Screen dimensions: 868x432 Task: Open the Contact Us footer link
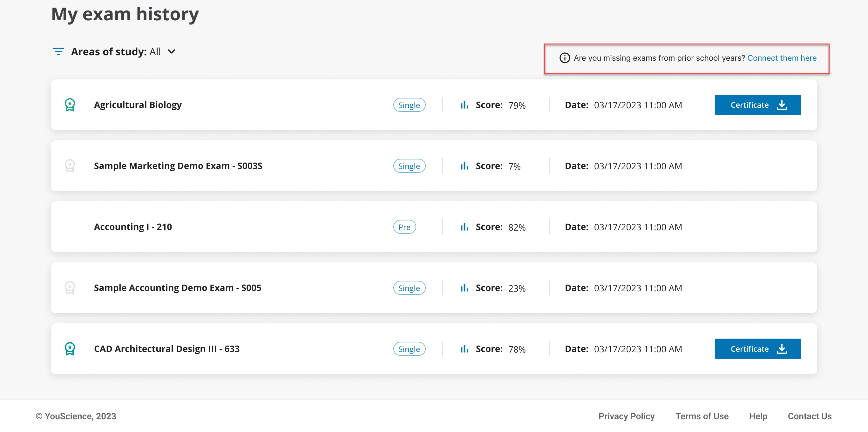(x=809, y=416)
